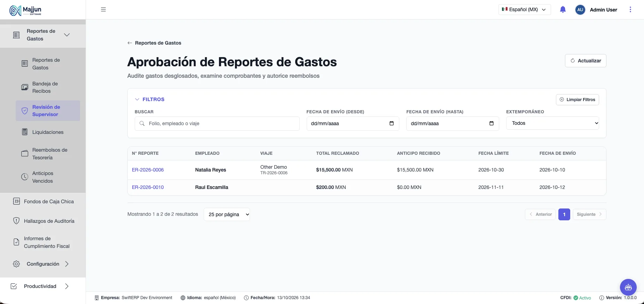Viewport: 644px width, 304px height.
Task: Click the Productividad checkbox icon
Action: click(x=14, y=286)
